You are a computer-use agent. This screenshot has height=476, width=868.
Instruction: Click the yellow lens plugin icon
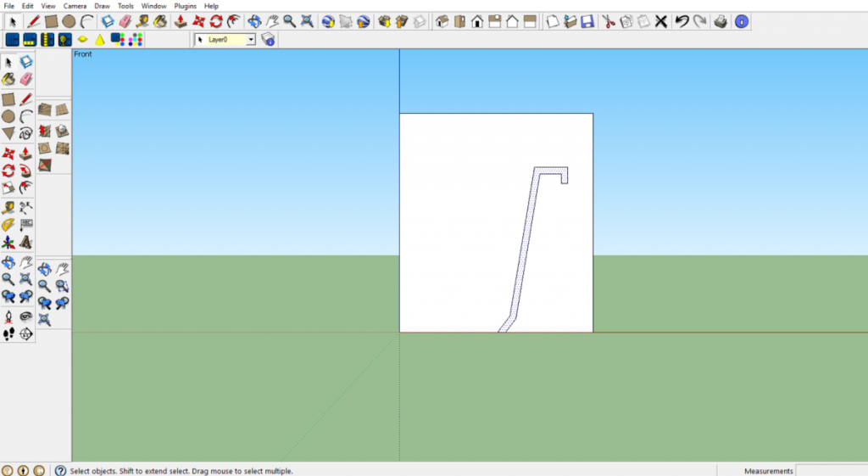(x=82, y=39)
